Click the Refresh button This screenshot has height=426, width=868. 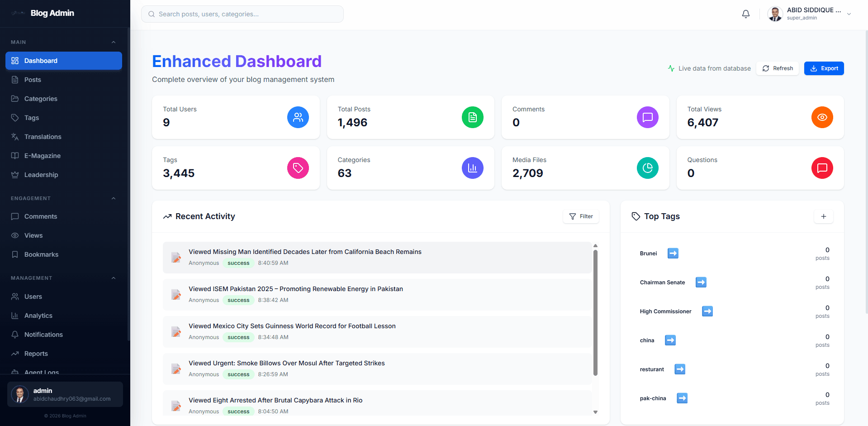778,68
